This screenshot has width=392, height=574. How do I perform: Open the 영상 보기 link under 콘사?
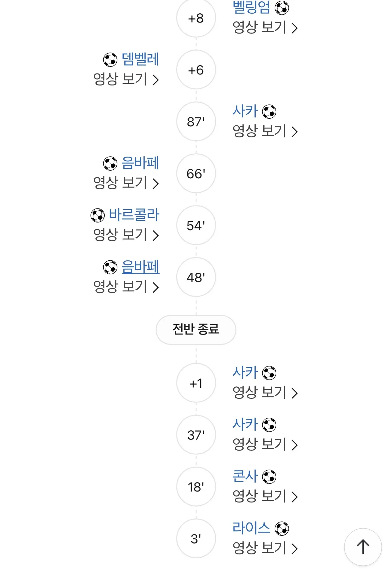[x=265, y=496]
